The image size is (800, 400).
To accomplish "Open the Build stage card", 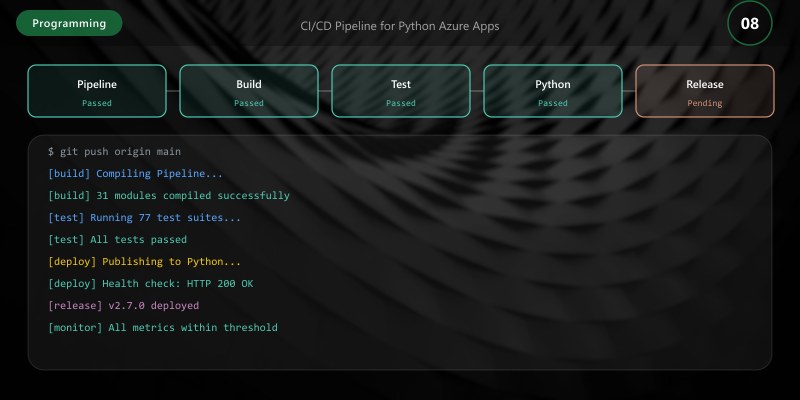I will 249,91.
